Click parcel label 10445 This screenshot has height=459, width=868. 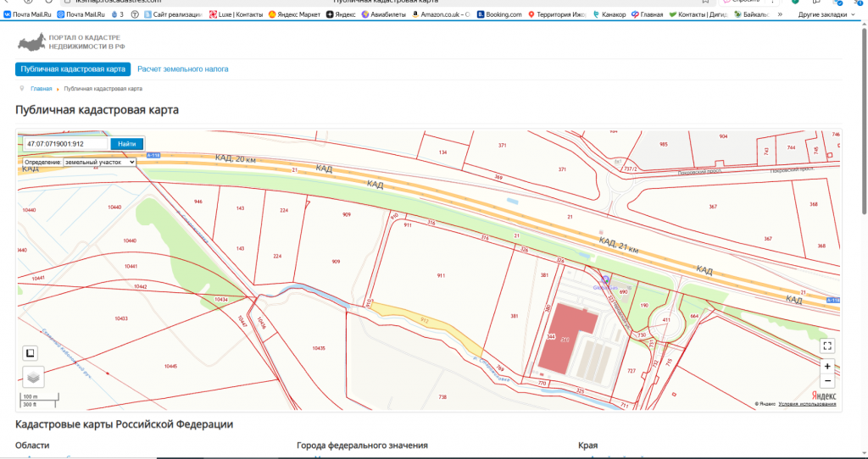tap(170, 366)
